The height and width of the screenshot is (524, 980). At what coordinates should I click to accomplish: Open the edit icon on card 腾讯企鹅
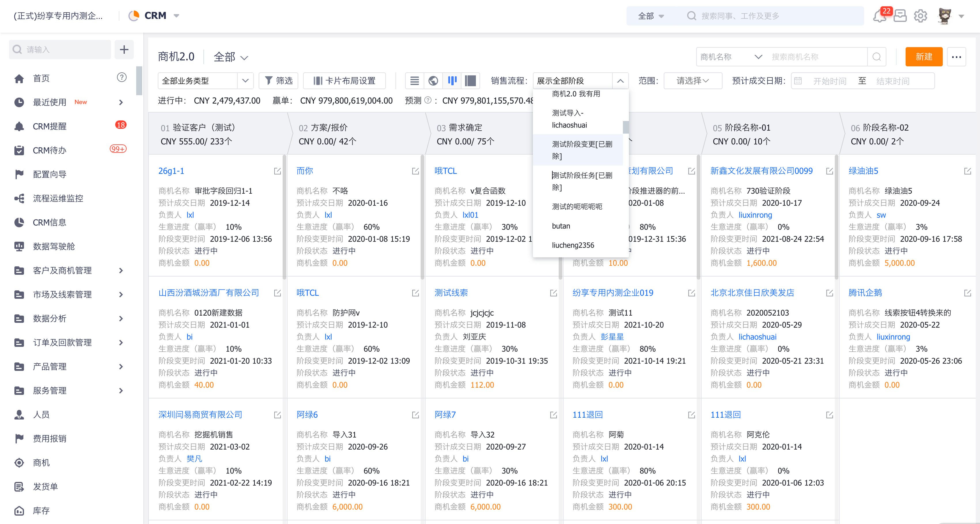tap(968, 293)
